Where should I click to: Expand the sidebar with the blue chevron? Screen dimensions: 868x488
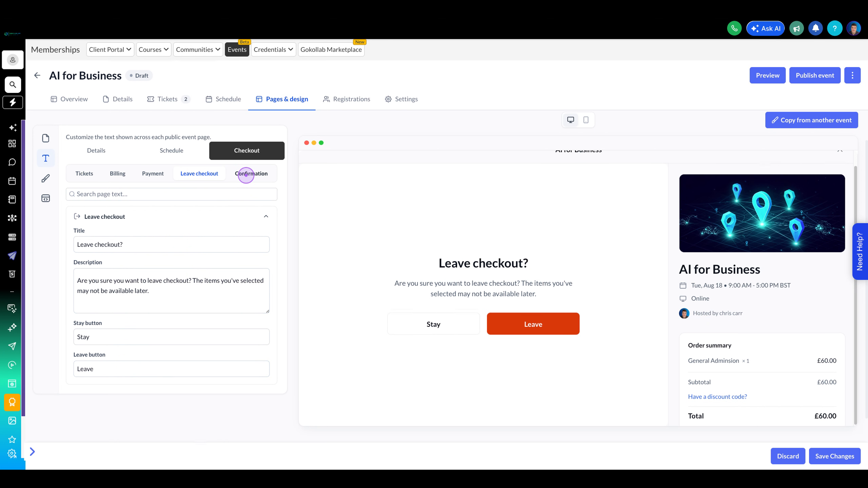[x=32, y=452]
